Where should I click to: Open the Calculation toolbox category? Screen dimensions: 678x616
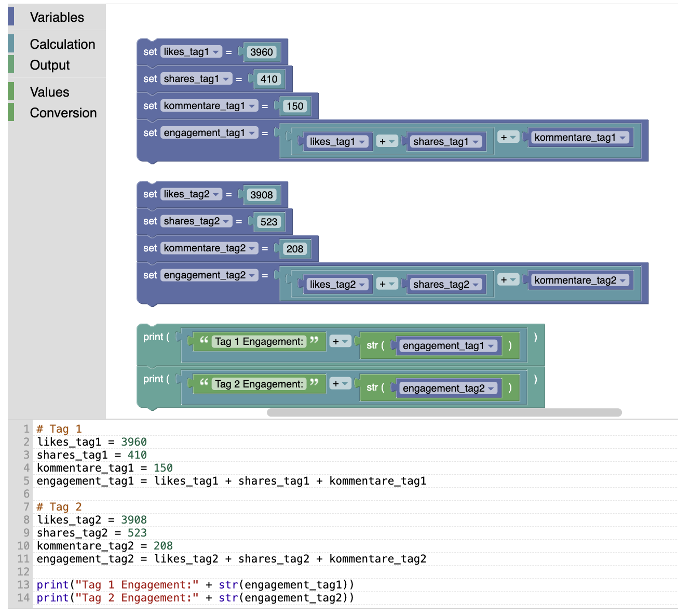coord(62,44)
